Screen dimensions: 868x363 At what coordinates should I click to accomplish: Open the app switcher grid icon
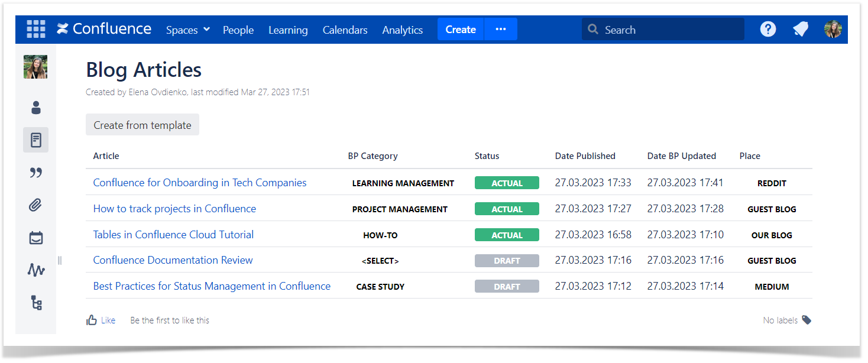coord(36,29)
